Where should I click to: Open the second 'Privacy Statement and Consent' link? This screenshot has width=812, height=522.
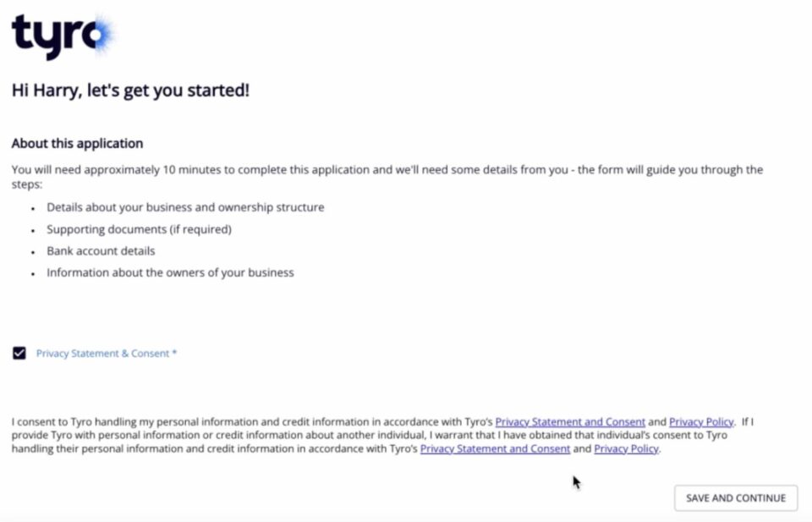tap(495, 449)
